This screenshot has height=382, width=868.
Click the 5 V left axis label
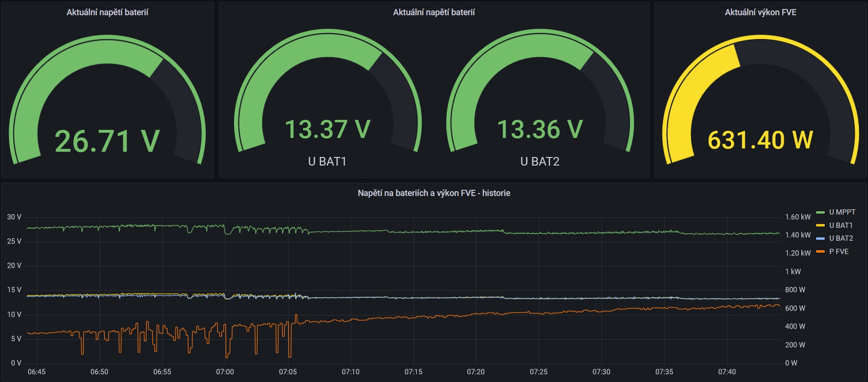pyautogui.click(x=16, y=339)
